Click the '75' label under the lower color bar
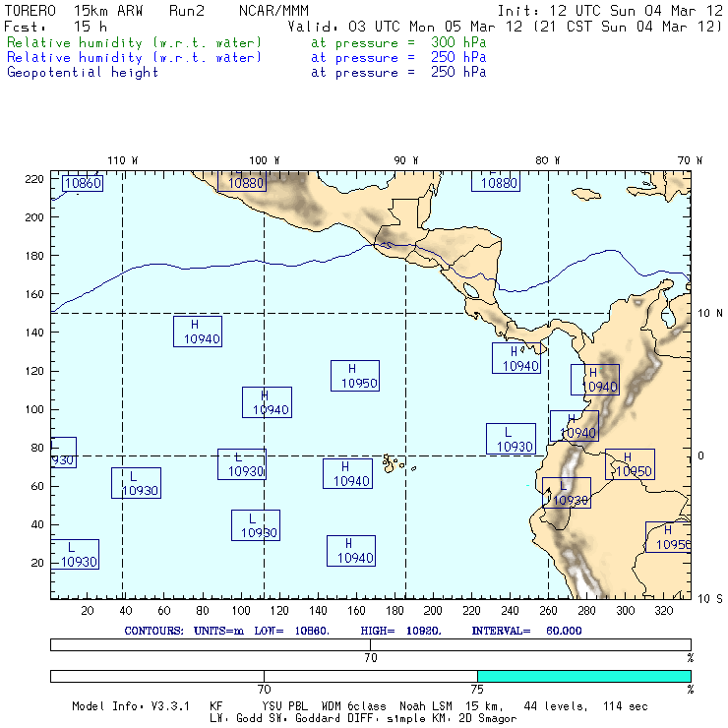728x728 pixels. (x=477, y=689)
